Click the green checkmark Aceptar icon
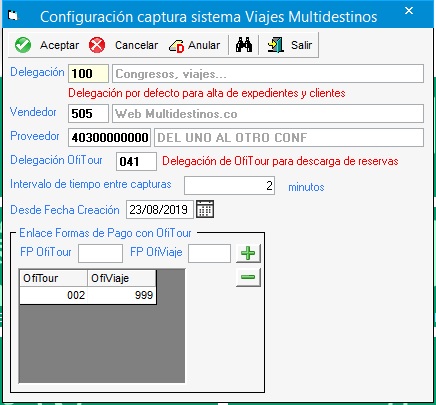This screenshot has width=436, height=405. [x=23, y=45]
